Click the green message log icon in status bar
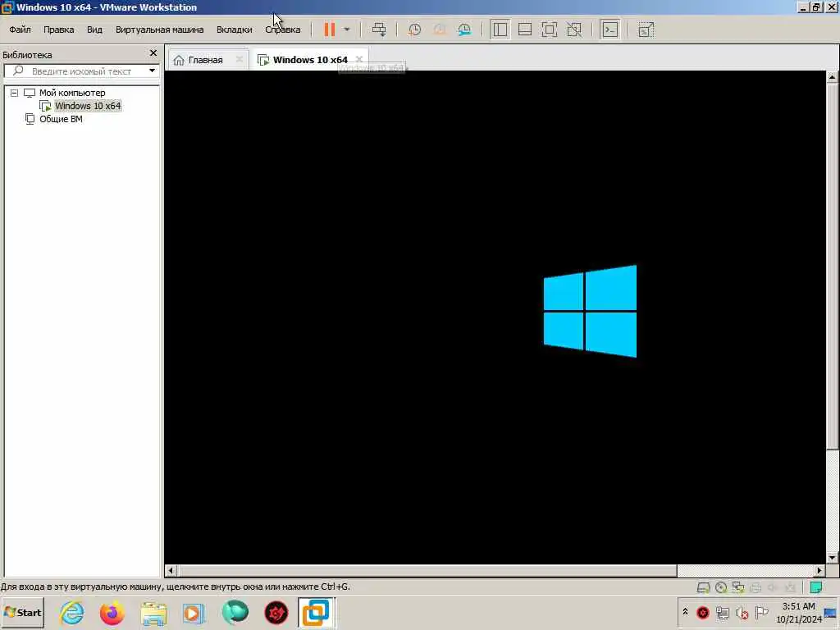This screenshot has height=630, width=840. 816,587
